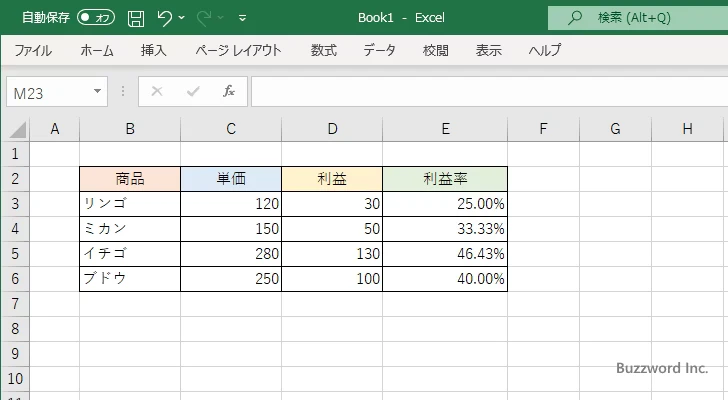This screenshot has width=728, height=400.
Task: Toggle the AutoSave switch
Action: (x=96, y=18)
